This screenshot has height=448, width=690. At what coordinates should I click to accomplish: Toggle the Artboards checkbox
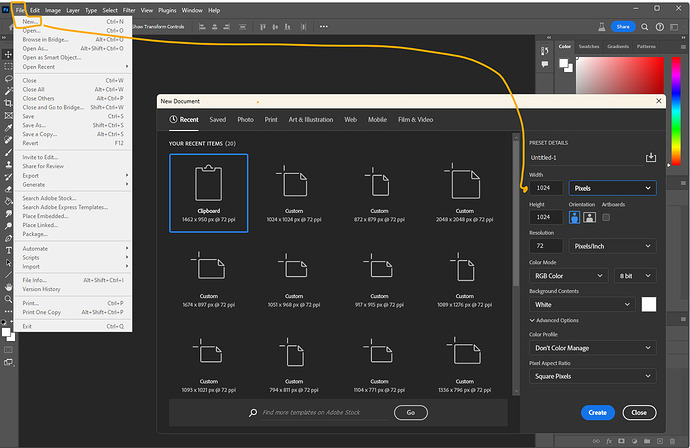click(x=606, y=217)
